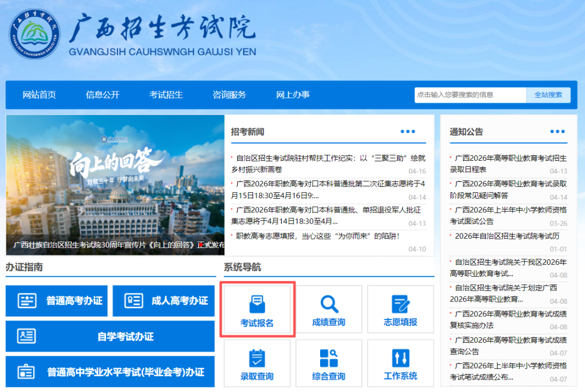The image size is (585, 392).
Task: Open notice 考试成绩复核实施办法
Action: coord(508,319)
